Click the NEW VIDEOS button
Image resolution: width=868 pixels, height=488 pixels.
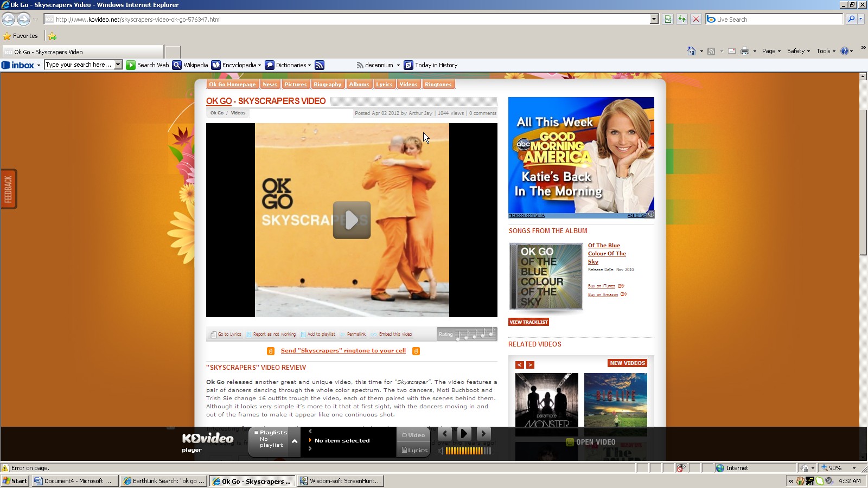click(x=627, y=363)
